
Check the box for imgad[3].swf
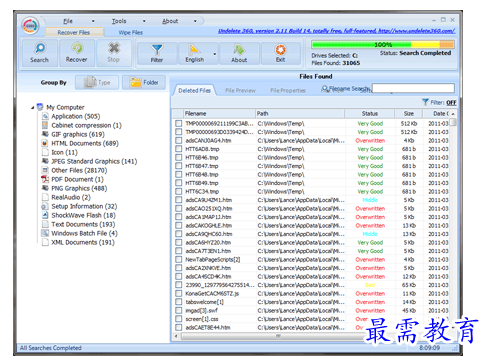pyautogui.click(x=179, y=310)
